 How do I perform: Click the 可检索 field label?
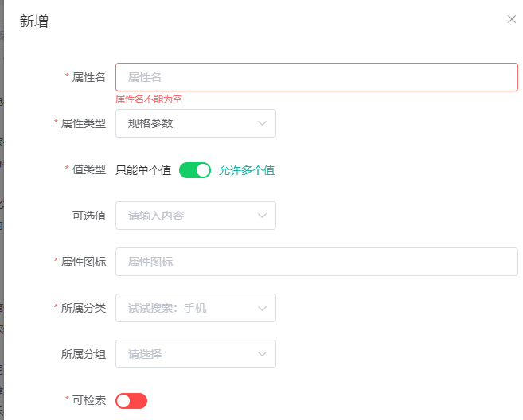[89, 400]
